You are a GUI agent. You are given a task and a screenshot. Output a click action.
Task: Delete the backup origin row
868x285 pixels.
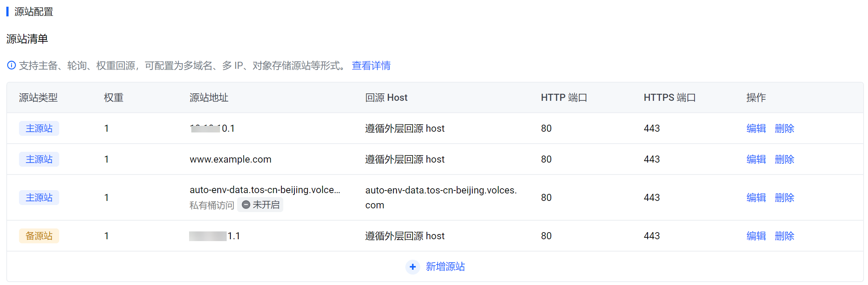click(784, 236)
